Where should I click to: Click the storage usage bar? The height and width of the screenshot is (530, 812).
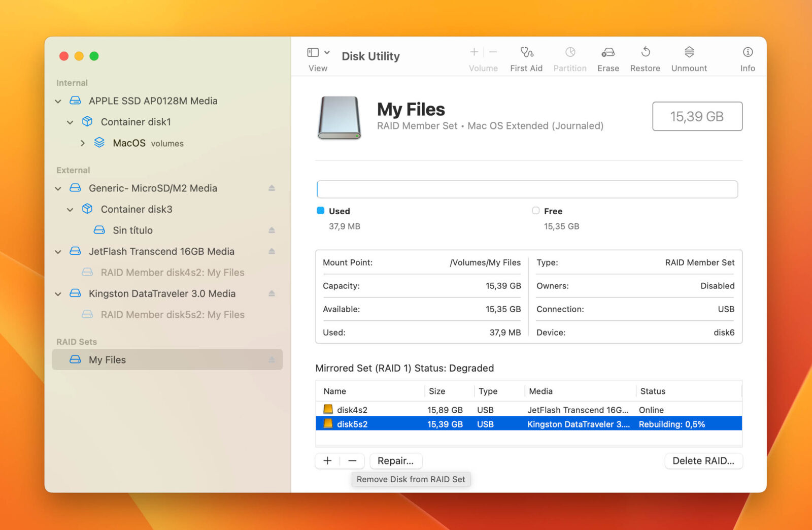coord(527,189)
